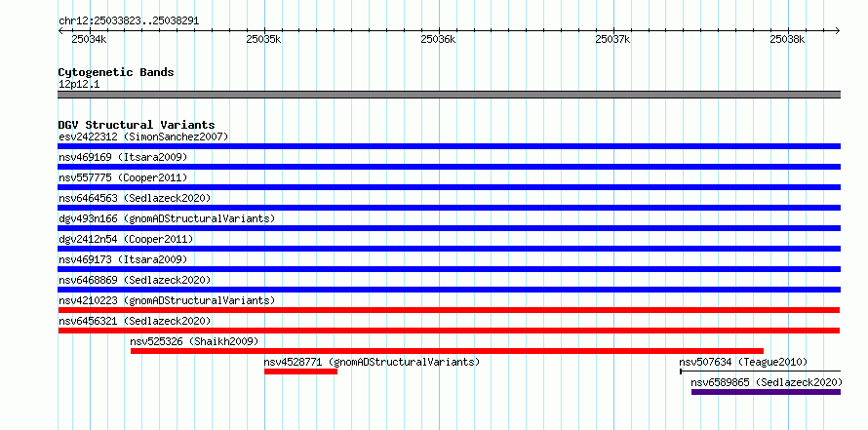
Task: Click the 25035k ruler tick label
Action: click(x=263, y=39)
